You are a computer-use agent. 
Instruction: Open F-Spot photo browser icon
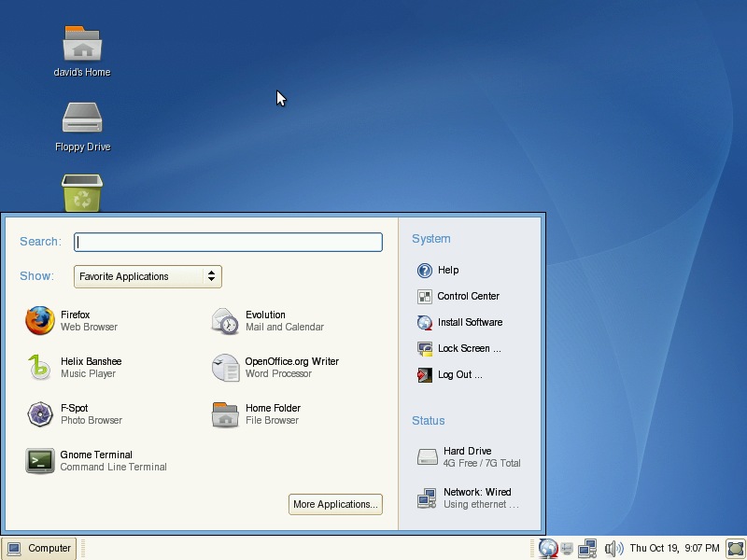point(40,413)
